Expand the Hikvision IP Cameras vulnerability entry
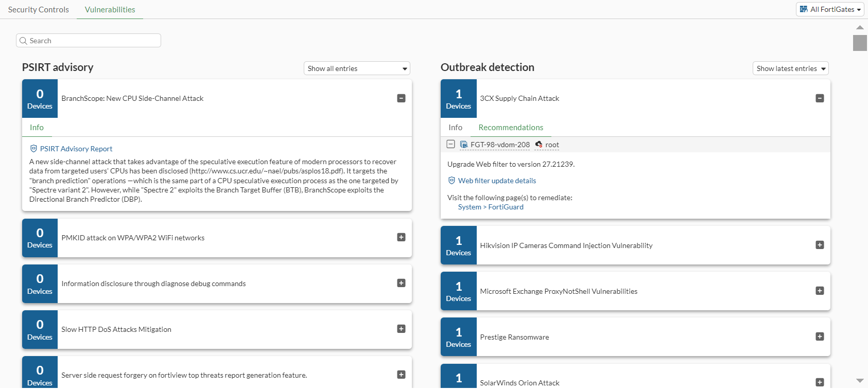 click(x=820, y=245)
